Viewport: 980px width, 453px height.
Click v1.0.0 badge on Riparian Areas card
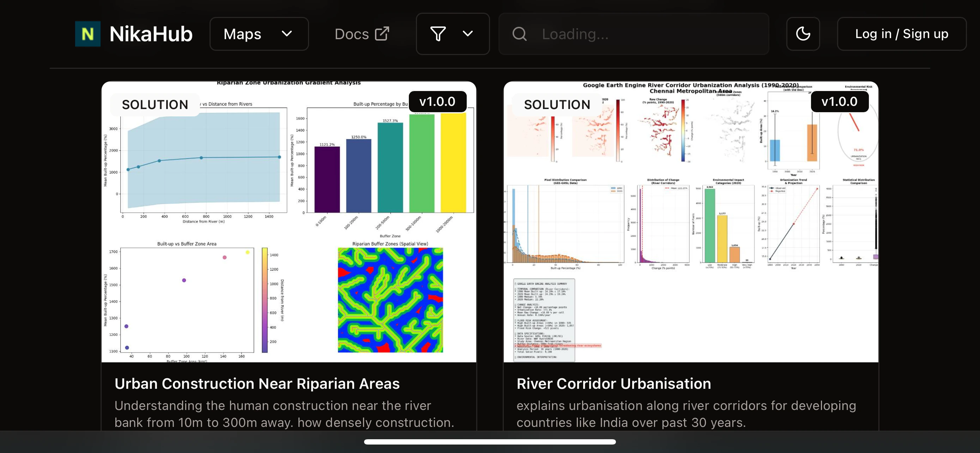(x=437, y=102)
